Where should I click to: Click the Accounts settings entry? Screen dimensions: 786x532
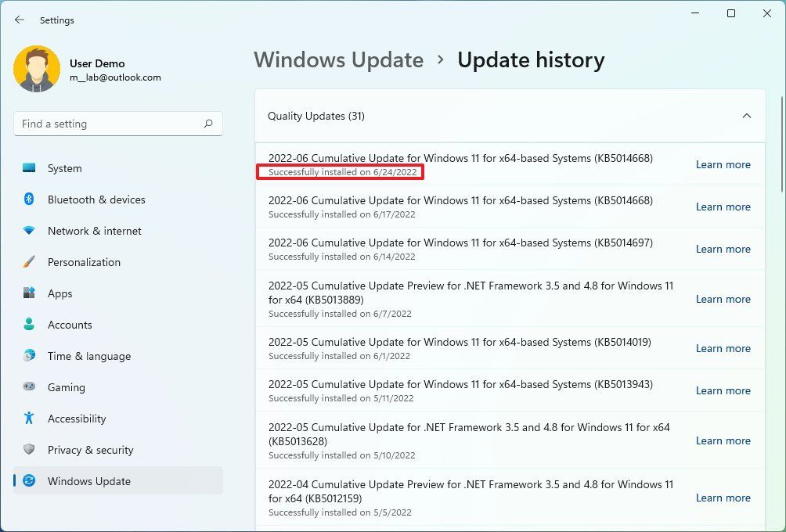click(x=71, y=325)
